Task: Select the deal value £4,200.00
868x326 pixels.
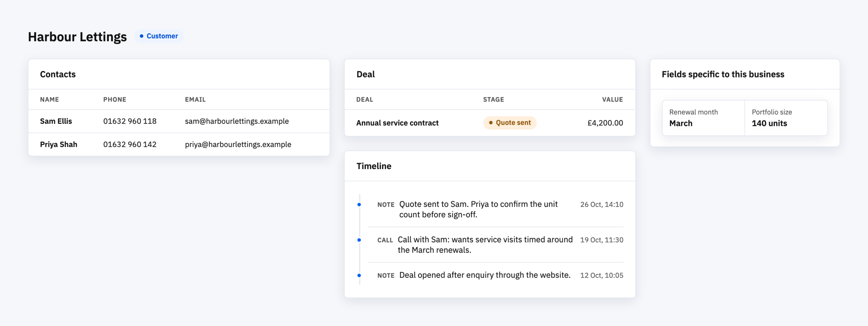Action: click(605, 123)
